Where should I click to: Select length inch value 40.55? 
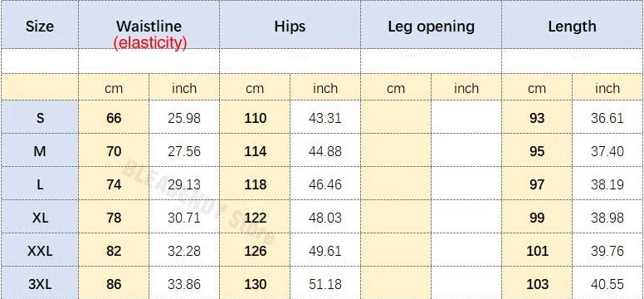pyautogui.click(x=607, y=284)
